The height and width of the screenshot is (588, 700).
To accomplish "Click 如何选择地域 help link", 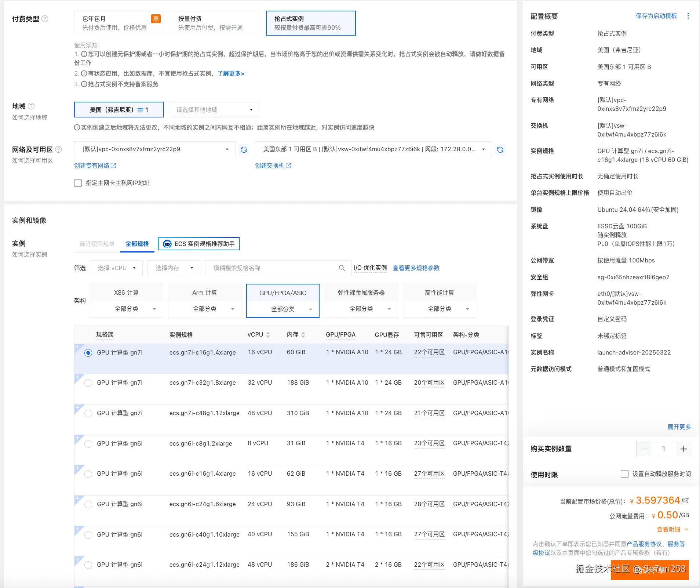I will click(x=30, y=117).
